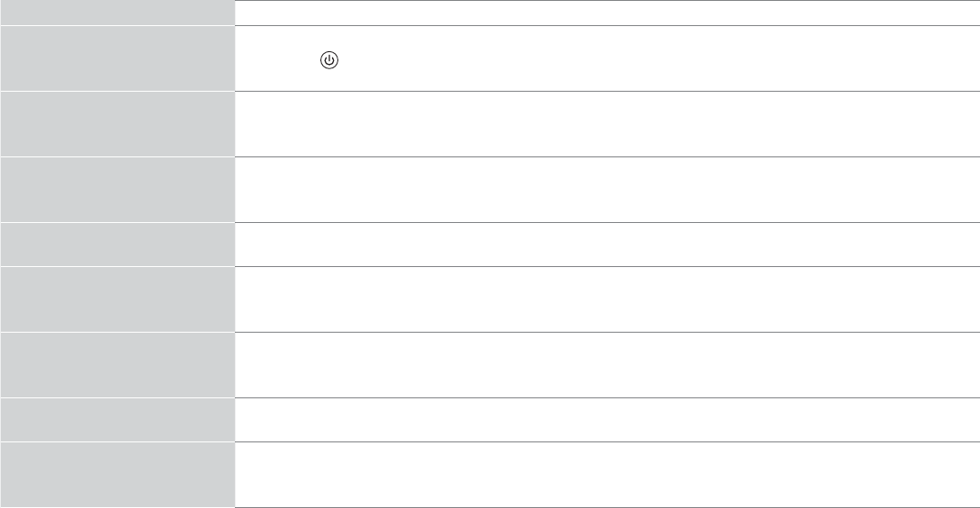Click the white cell in the narrow fifth row
Screen dimensions: 980x508
tap(607, 245)
